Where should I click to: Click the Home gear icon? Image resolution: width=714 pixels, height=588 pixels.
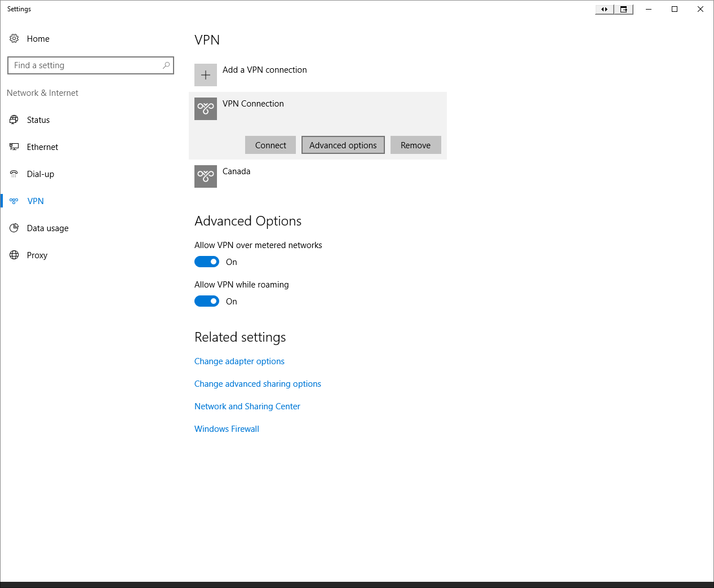14,38
